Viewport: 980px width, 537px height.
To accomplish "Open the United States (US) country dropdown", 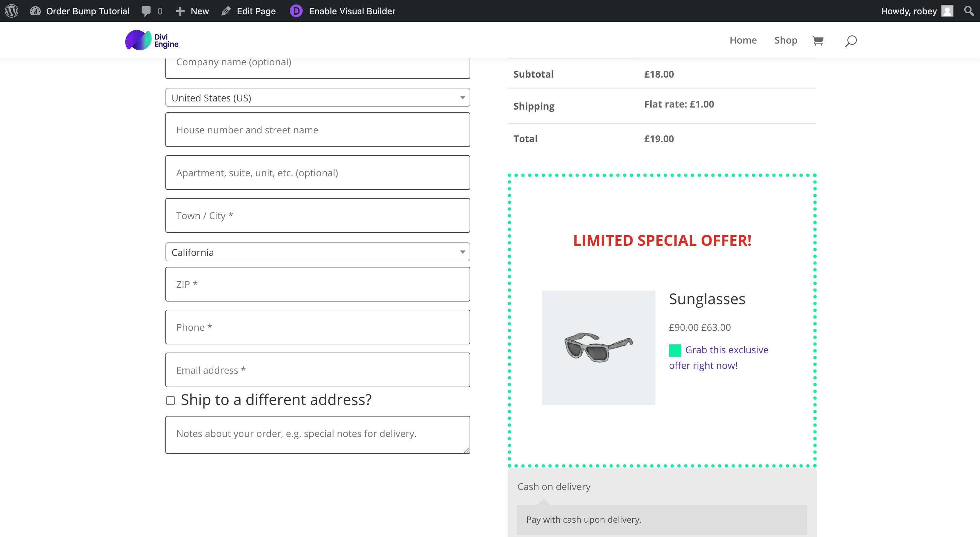I will click(x=318, y=97).
